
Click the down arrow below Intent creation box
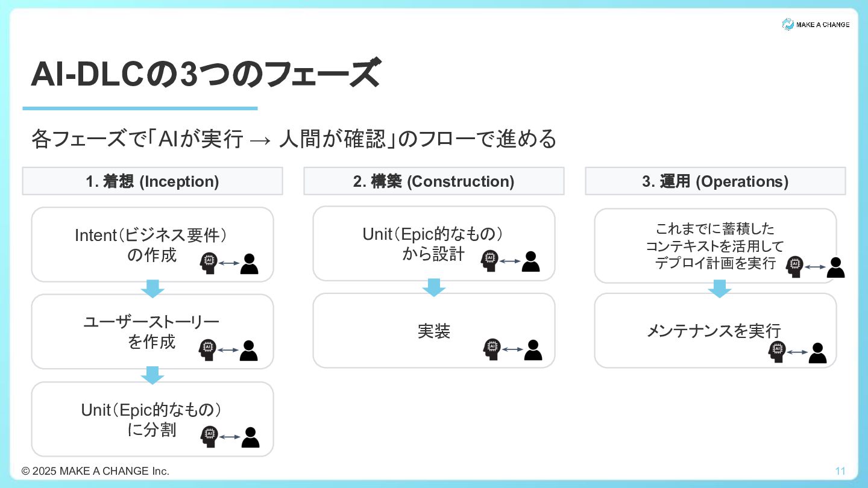coord(153,288)
